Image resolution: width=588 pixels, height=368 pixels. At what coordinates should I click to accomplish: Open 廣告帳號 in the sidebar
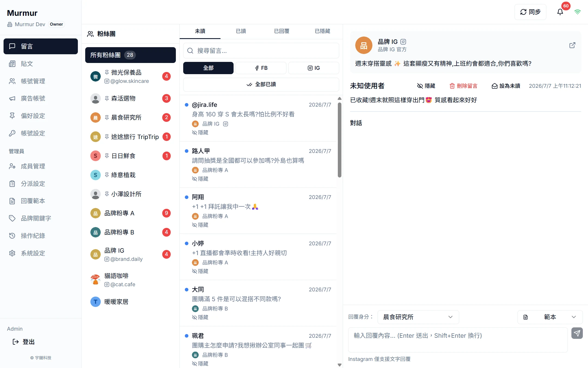point(41,98)
